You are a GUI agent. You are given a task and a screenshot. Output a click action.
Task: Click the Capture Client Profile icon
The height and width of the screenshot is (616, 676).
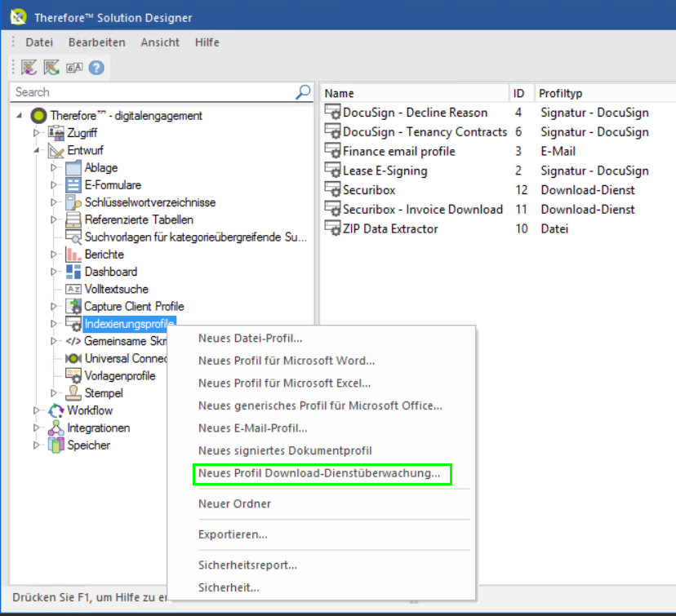coord(73,306)
